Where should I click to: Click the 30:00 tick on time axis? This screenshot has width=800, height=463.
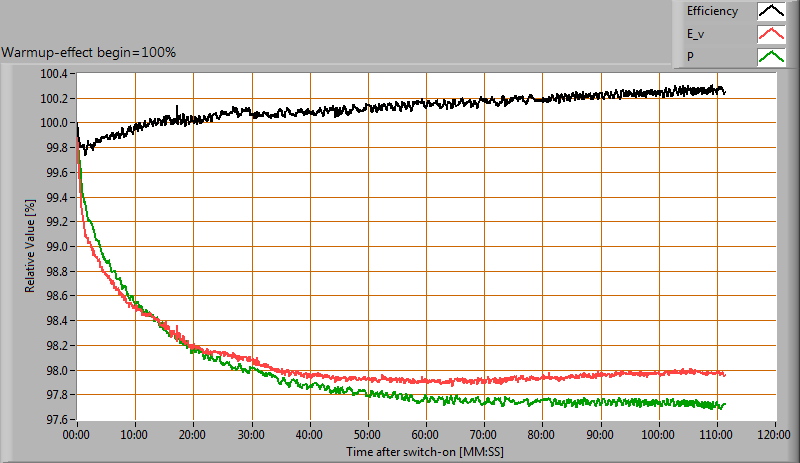click(252, 436)
